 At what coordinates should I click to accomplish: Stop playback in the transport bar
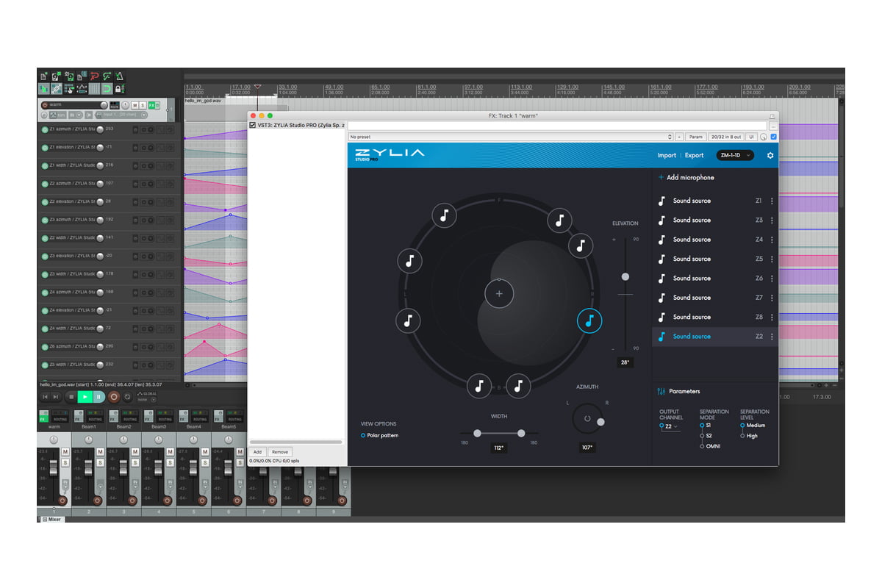coord(71,397)
